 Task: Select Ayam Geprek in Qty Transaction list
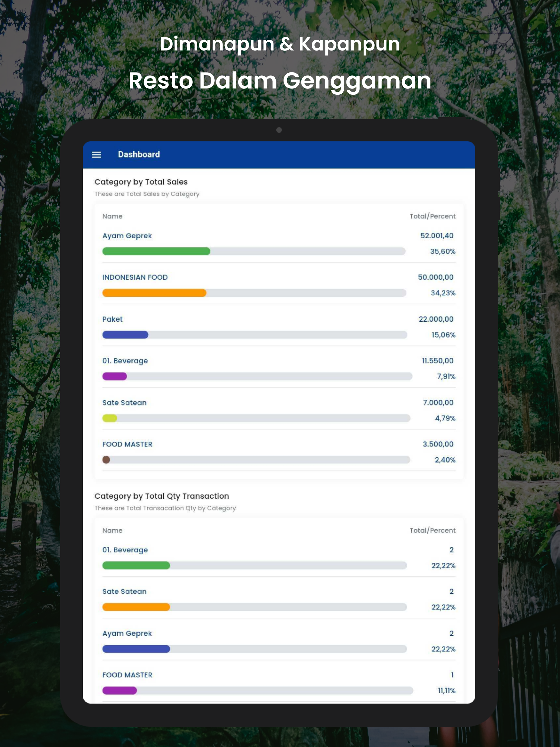tap(127, 633)
